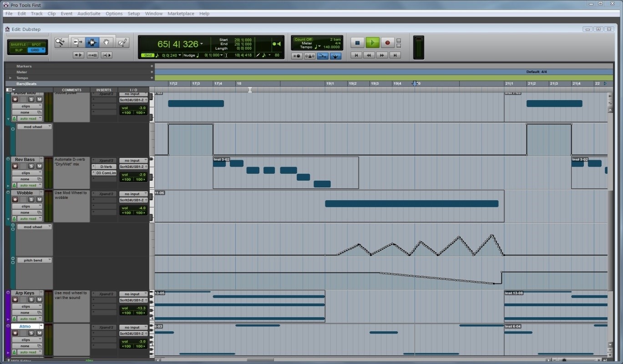Screen dimensions: 623x364
Task: Switch to the Grabber hand tool
Action: (106, 42)
